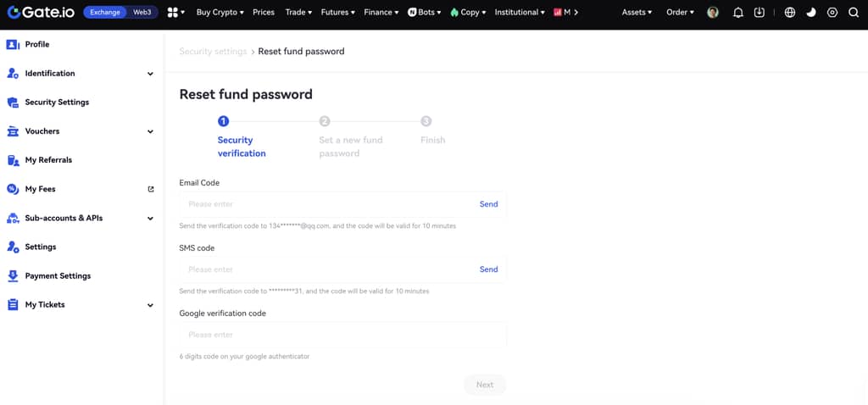Click the search magnifier icon
Viewport: 868px width, 405px height.
(854, 13)
